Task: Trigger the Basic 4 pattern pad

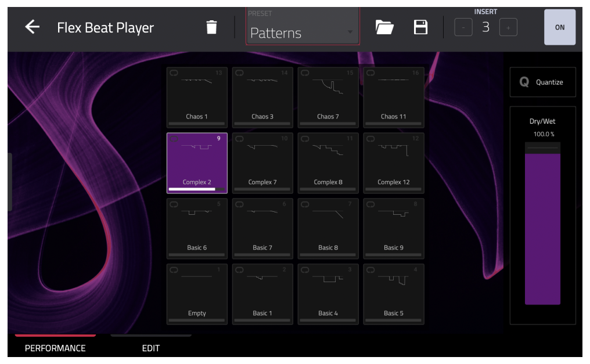Action: pyautogui.click(x=328, y=294)
